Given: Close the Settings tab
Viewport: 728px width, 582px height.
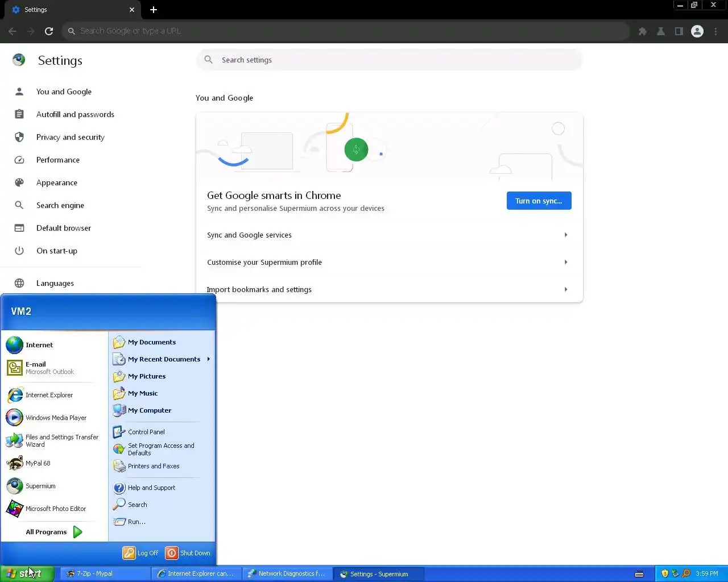Looking at the screenshot, I should pyautogui.click(x=132, y=10).
